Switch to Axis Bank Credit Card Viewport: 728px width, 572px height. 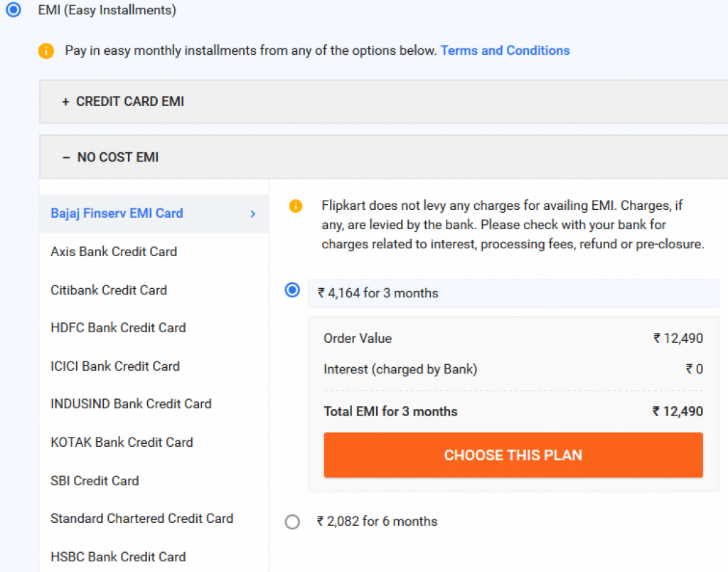click(113, 252)
